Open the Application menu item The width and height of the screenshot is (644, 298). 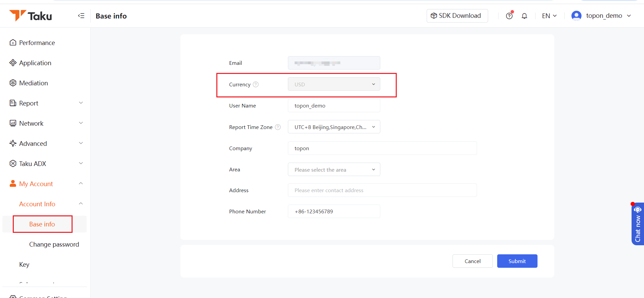tap(35, 63)
